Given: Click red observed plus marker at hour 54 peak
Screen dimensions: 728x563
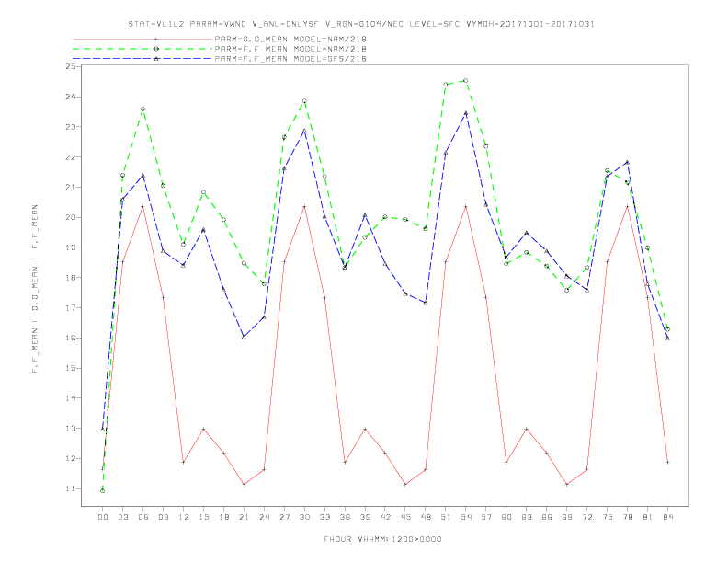Looking at the screenshot, I should [466, 206].
